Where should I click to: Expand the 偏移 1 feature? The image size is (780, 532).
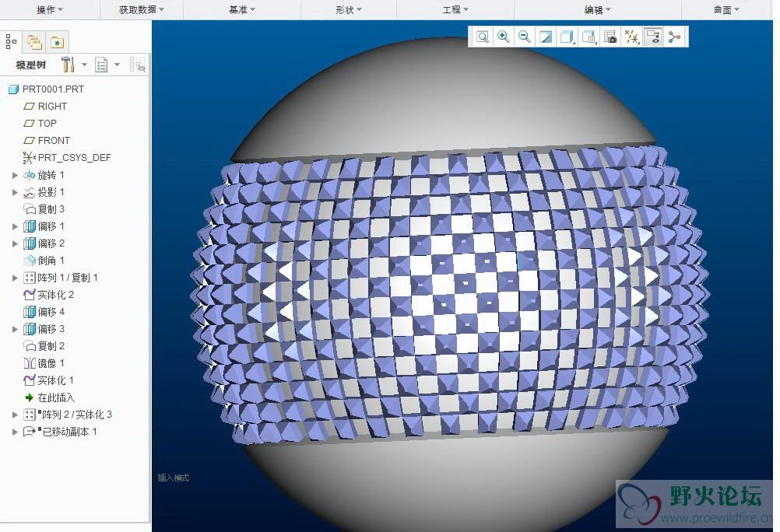click(x=15, y=226)
